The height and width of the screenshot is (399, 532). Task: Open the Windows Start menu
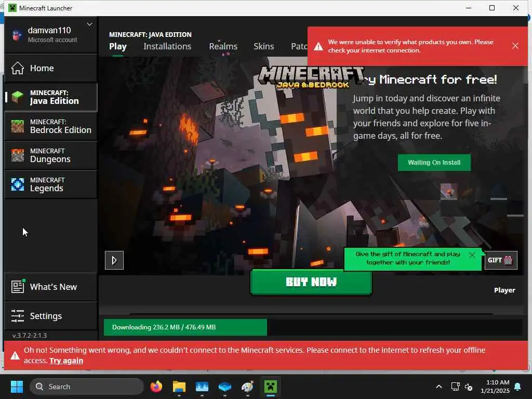pyautogui.click(x=17, y=387)
